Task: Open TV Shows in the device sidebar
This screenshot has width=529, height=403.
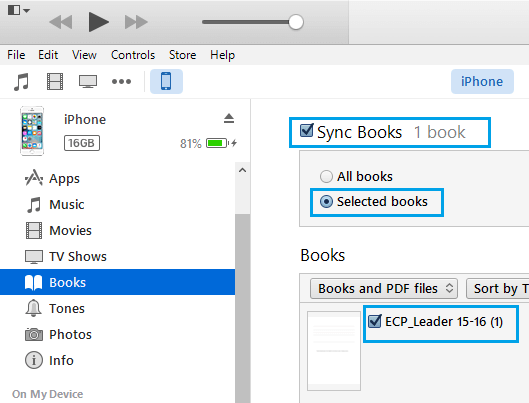Action: (117, 256)
